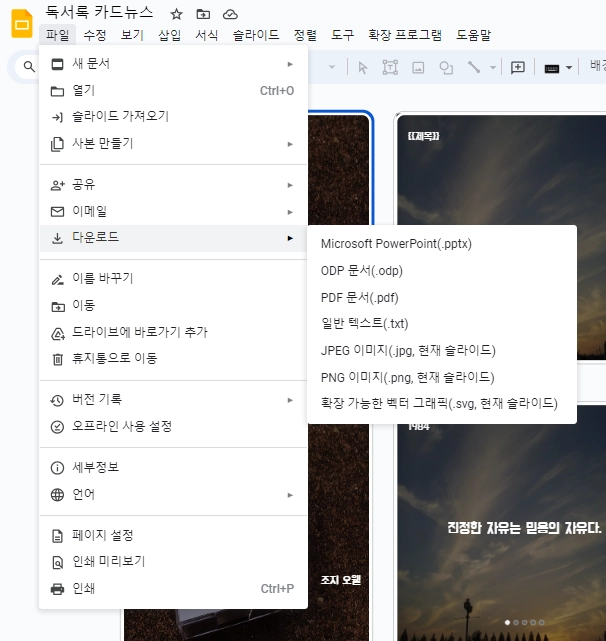The image size is (606, 641).
Task: Download current slide as PNG 이미지
Action: pyautogui.click(x=442, y=377)
